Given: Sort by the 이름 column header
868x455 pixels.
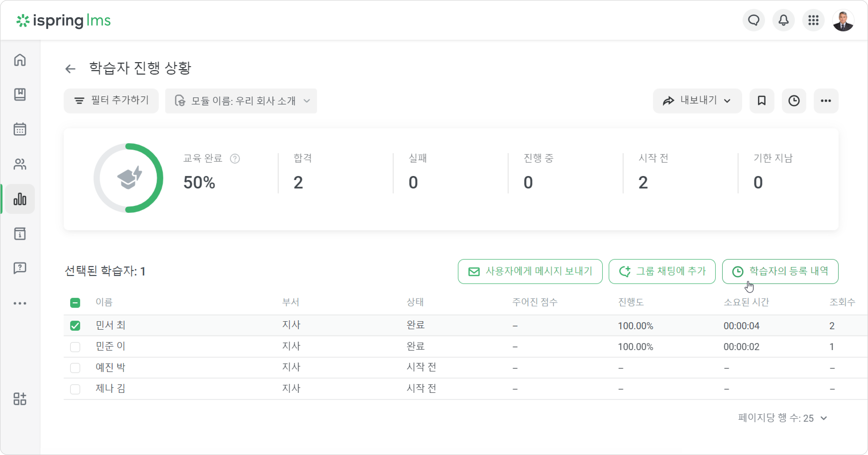Looking at the screenshot, I should pyautogui.click(x=104, y=302).
